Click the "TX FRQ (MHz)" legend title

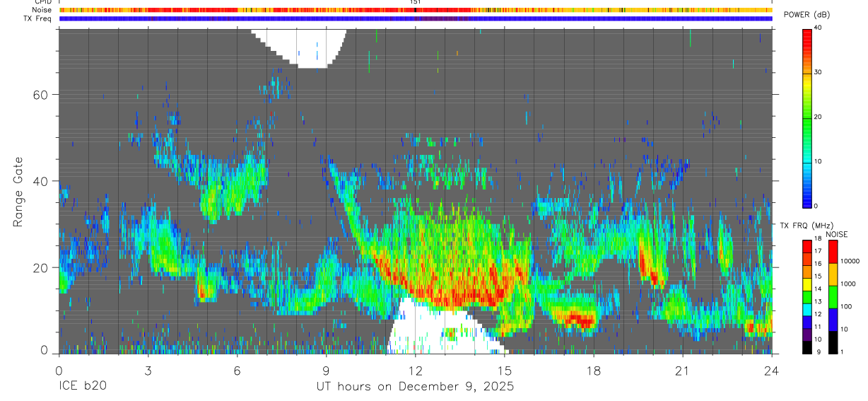[x=806, y=226]
